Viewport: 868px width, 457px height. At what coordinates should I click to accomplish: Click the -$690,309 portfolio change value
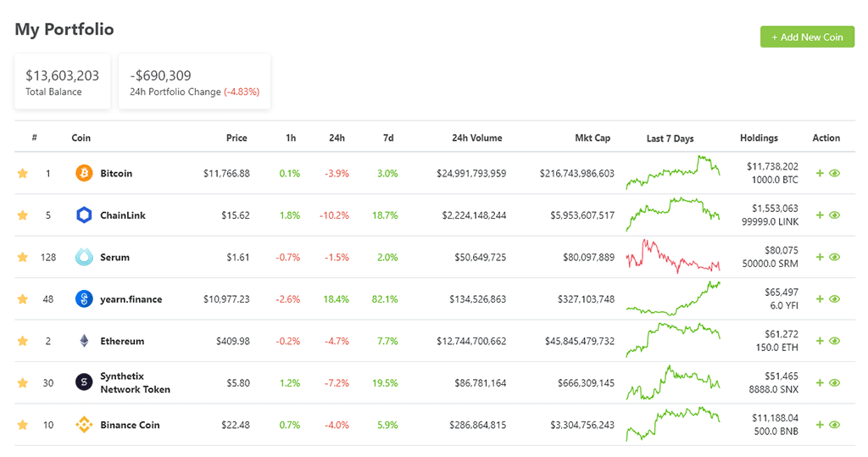tap(160, 75)
